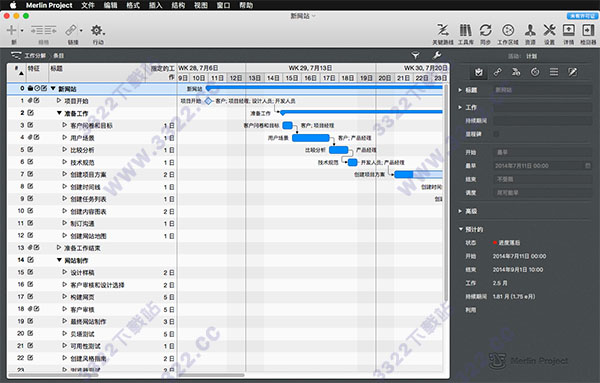Collapse the 预计的 inspector section
Screen dimensions: 600x383
click(x=461, y=229)
